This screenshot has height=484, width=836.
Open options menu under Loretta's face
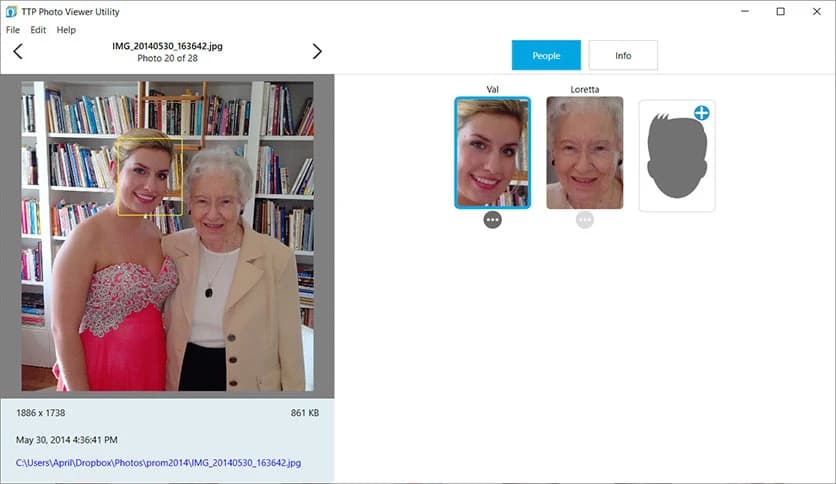click(x=584, y=220)
